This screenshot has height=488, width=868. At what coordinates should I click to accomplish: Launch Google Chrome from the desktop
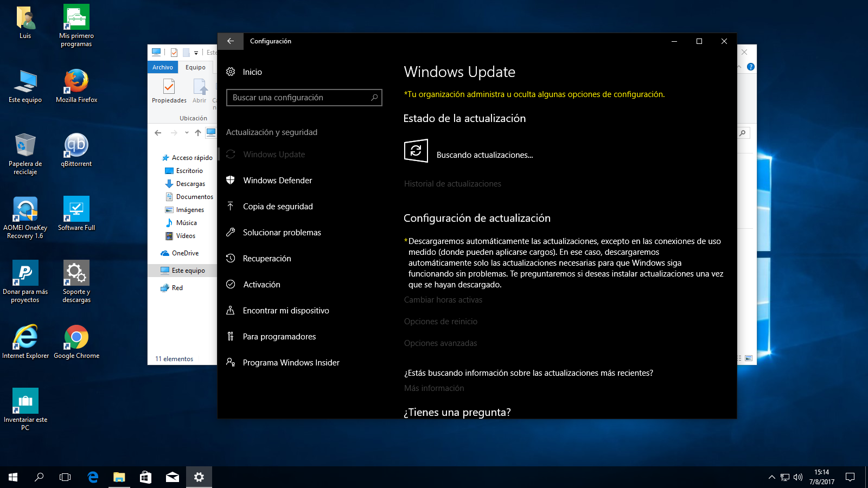(76, 343)
